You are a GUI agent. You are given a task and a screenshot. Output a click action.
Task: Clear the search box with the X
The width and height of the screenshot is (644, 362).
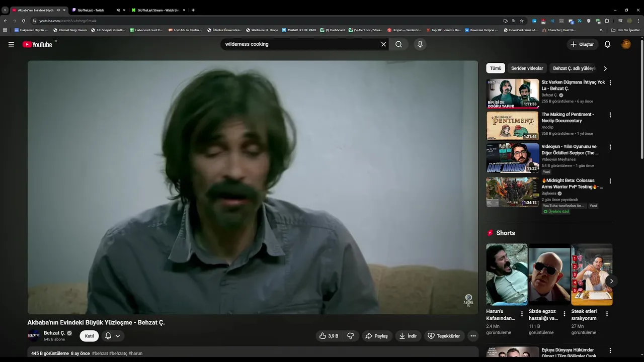pyautogui.click(x=383, y=44)
